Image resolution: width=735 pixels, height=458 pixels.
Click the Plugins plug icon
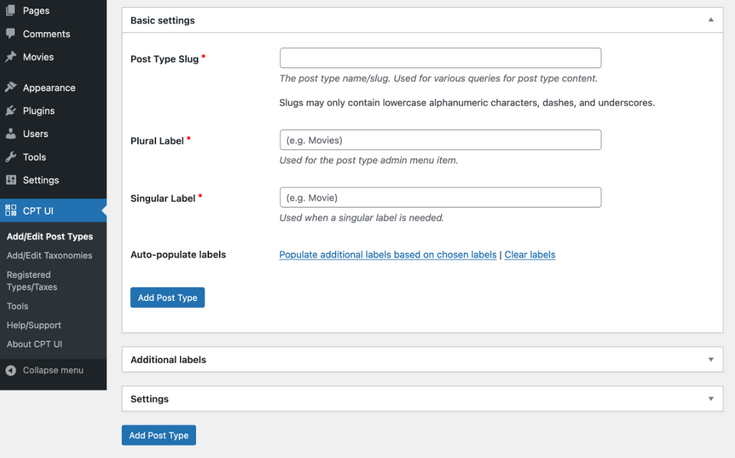(x=10, y=111)
